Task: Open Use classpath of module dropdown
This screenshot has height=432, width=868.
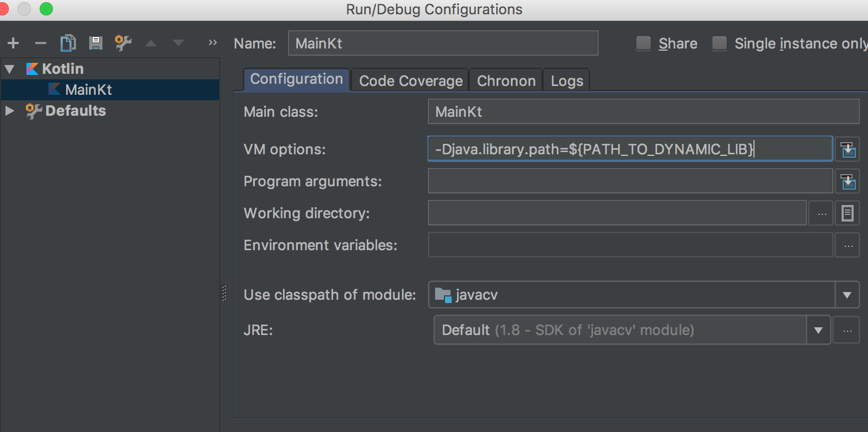Action: pos(847,295)
